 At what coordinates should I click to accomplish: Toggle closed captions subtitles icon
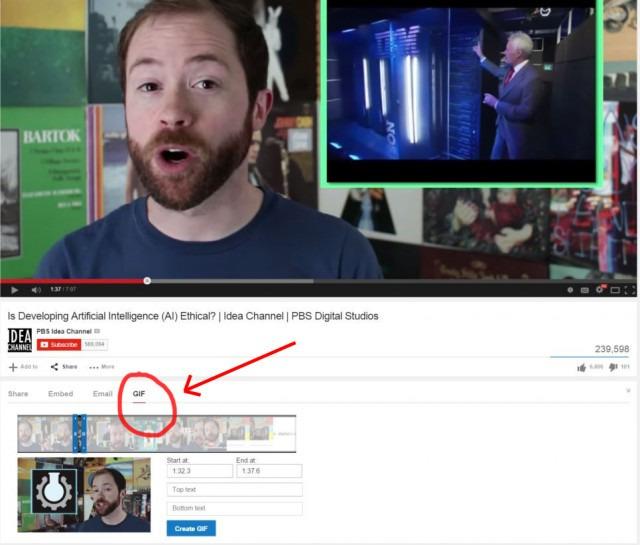584,290
